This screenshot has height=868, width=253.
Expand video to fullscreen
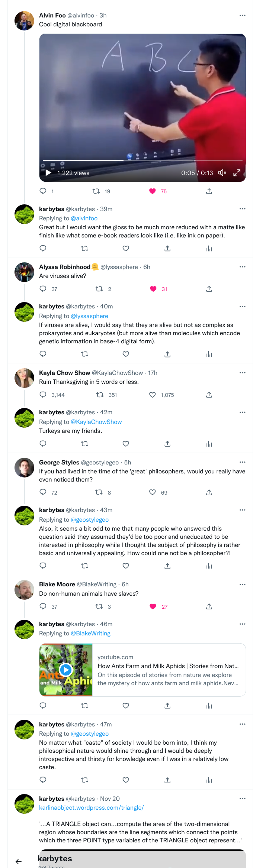point(237,173)
